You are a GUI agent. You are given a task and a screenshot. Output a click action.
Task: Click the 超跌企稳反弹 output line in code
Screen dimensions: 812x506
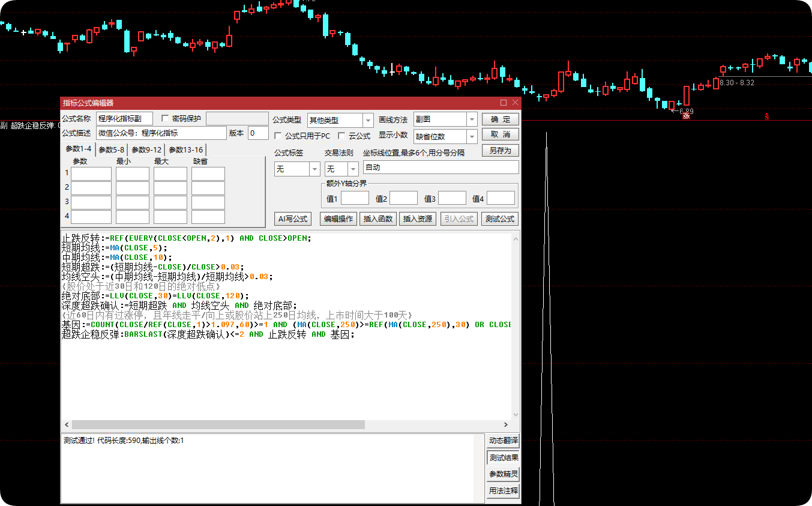[x=208, y=334]
